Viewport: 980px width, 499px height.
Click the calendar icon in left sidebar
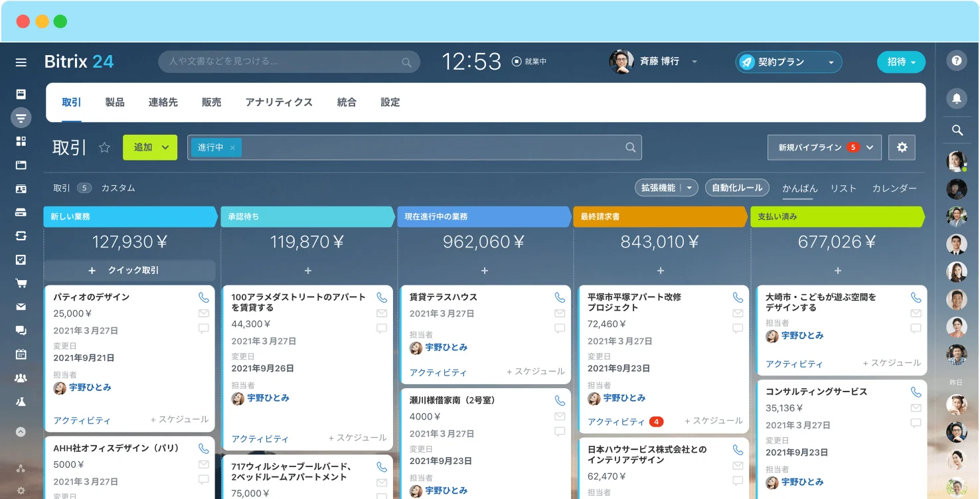(21, 354)
